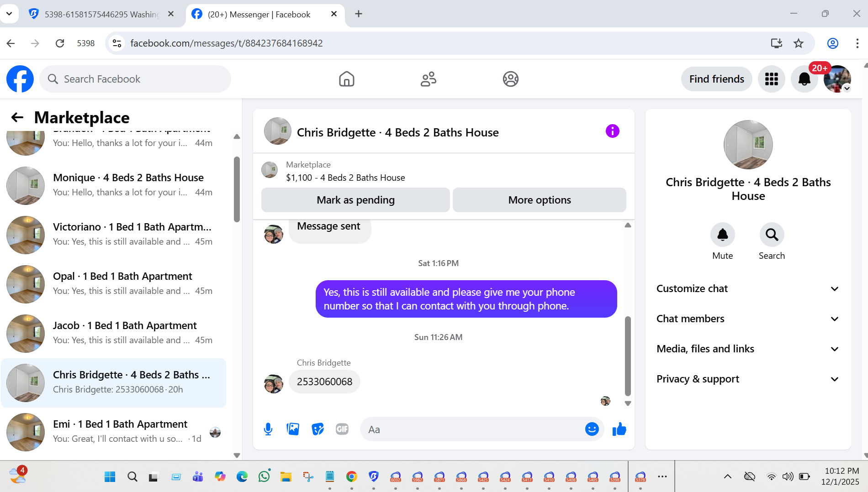Screen dimensions: 868x492
Task: Click the chat list scrollbar thumb
Action: tap(237, 189)
